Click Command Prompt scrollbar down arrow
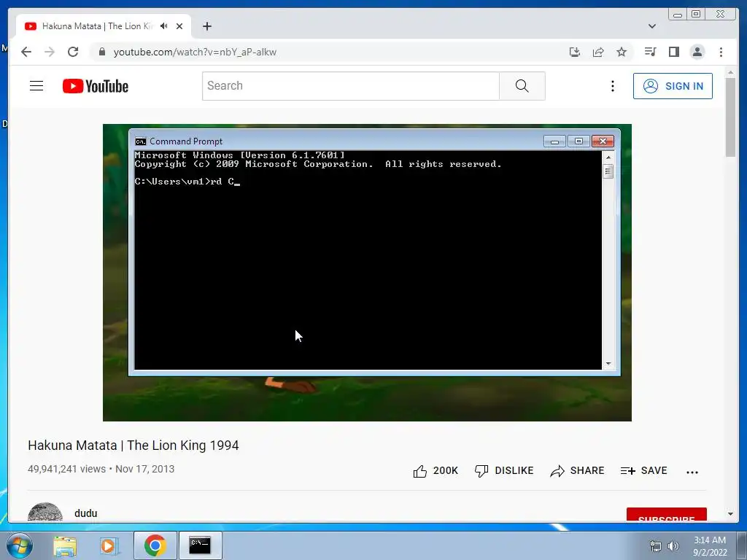The width and height of the screenshot is (747, 560). (608, 364)
